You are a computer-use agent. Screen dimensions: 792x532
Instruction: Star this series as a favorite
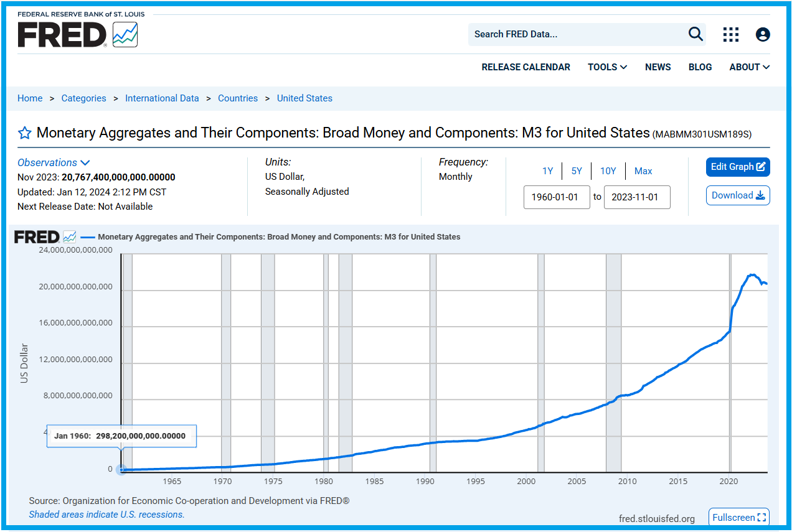(x=24, y=133)
